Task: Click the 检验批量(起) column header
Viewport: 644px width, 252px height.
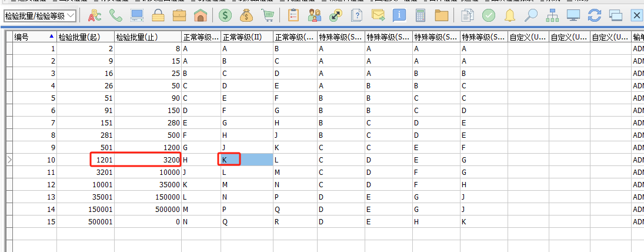Action: tap(85, 37)
